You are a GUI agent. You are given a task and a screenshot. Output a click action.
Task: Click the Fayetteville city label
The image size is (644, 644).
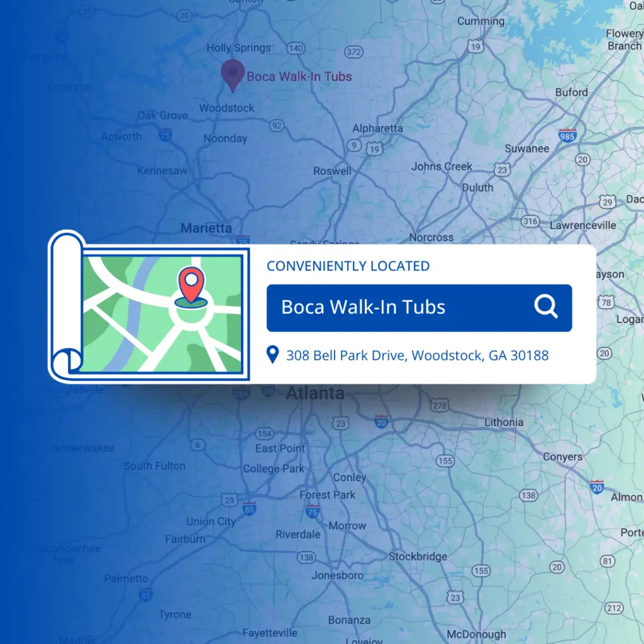pyautogui.click(x=270, y=633)
